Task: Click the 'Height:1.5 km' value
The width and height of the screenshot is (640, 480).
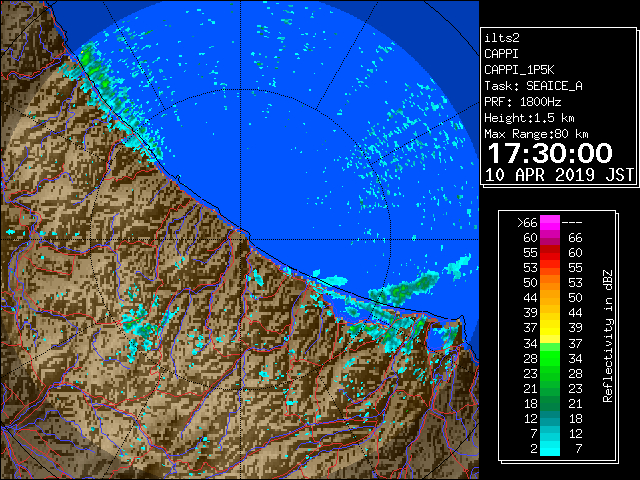Action: point(529,118)
